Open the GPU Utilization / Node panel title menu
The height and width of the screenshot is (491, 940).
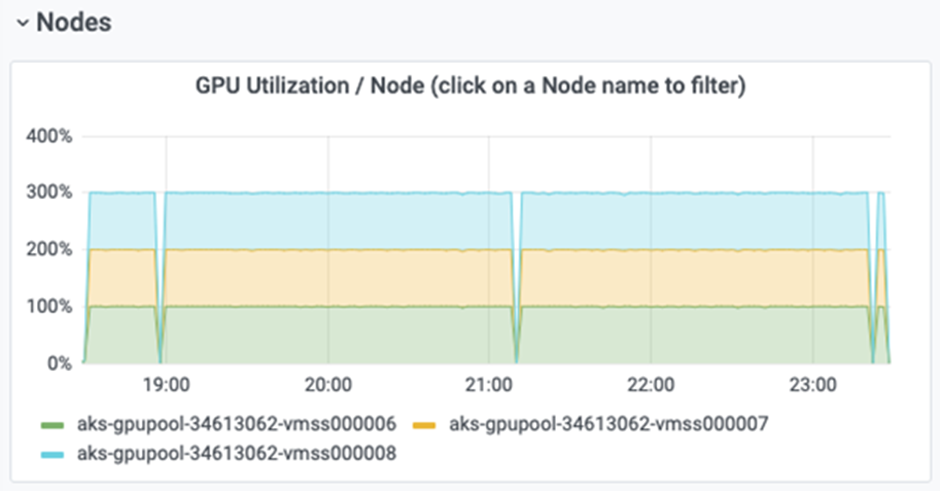(x=469, y=86)
